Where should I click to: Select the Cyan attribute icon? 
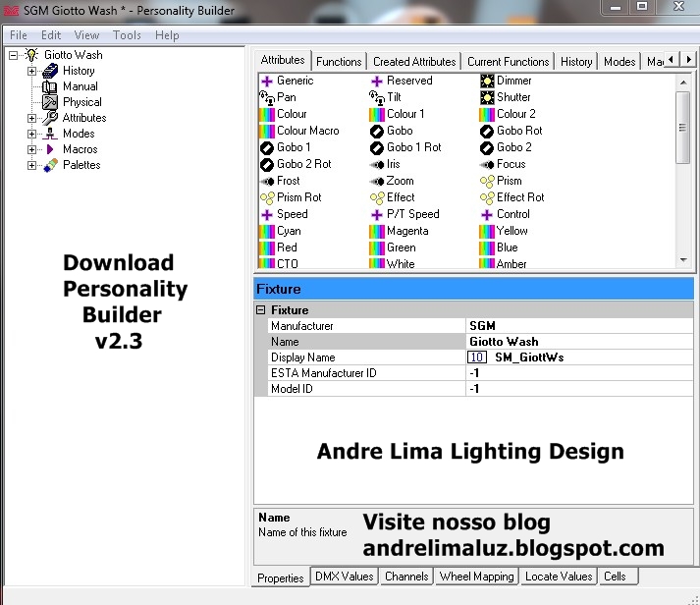[x=266, y=231]
